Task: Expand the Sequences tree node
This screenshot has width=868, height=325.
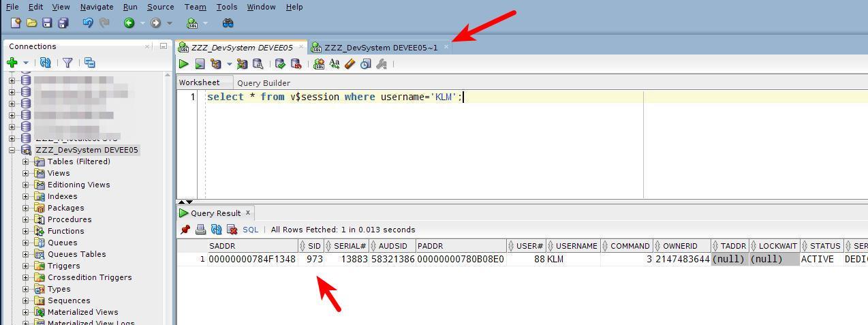Action: [26, 300]
